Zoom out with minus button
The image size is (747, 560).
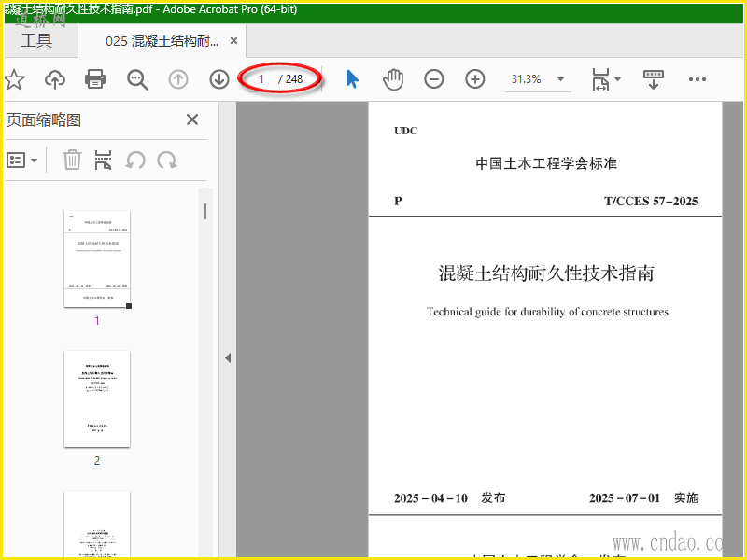coord(434,79)
